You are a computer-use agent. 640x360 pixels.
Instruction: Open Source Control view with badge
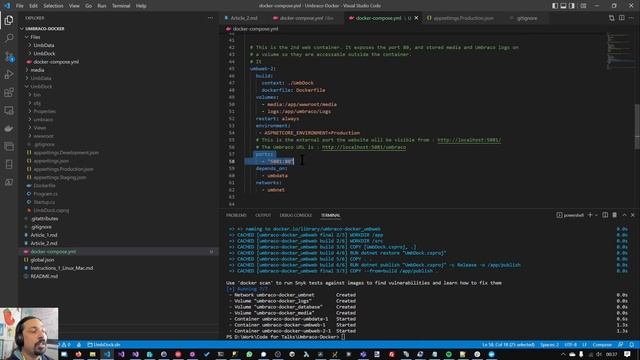coord(9,56)
